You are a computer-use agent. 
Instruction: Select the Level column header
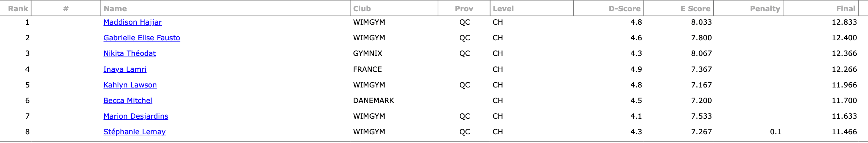503,9
